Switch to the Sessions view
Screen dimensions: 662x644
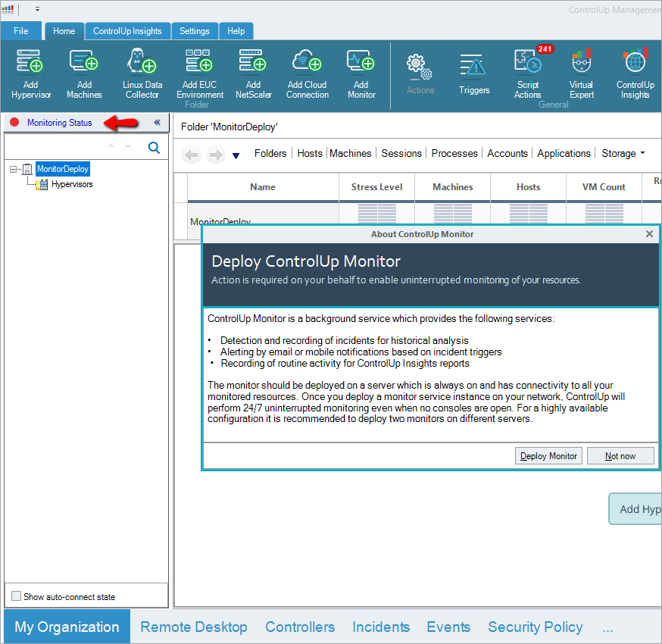[x=401, y=153]
